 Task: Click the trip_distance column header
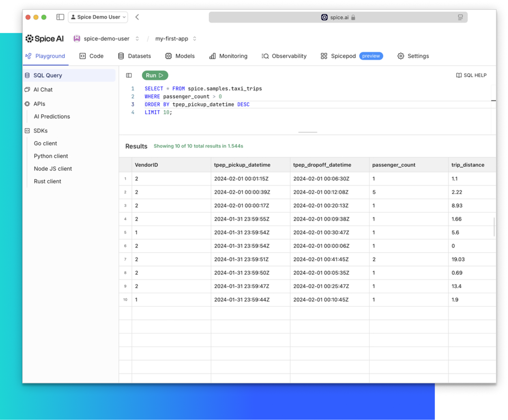472,165
